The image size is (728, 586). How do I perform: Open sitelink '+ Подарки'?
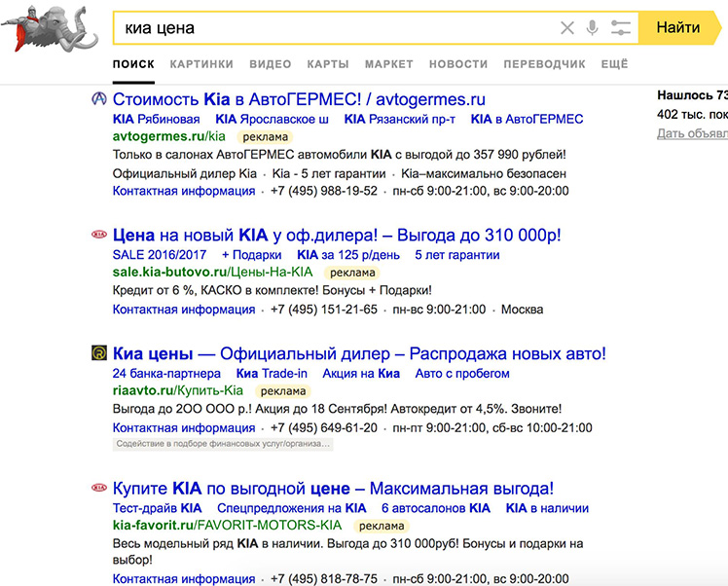252,255
